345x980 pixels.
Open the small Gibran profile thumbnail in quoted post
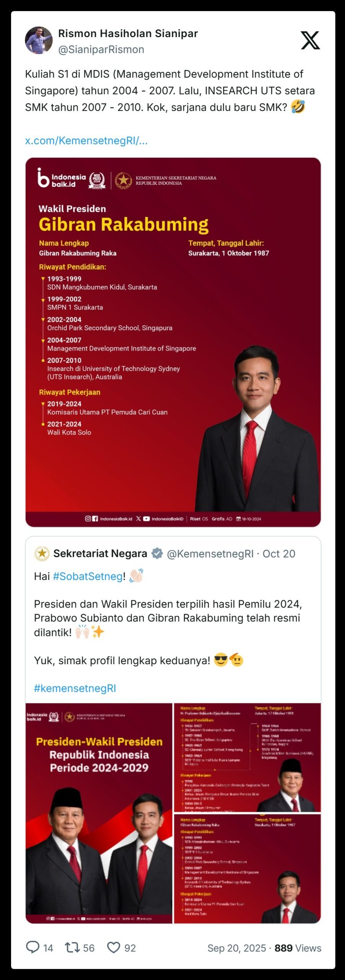pos(247,869)
